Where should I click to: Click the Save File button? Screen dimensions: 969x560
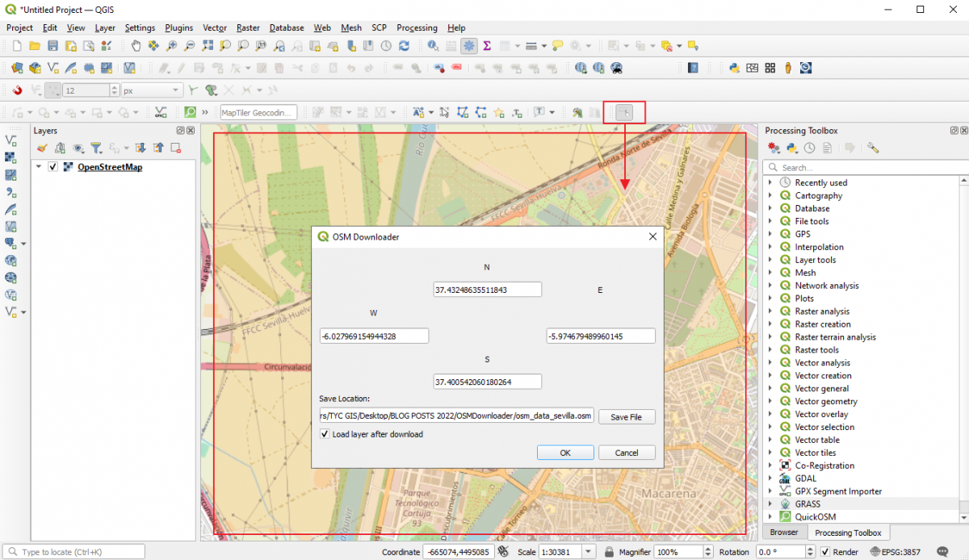click(627, 416)
